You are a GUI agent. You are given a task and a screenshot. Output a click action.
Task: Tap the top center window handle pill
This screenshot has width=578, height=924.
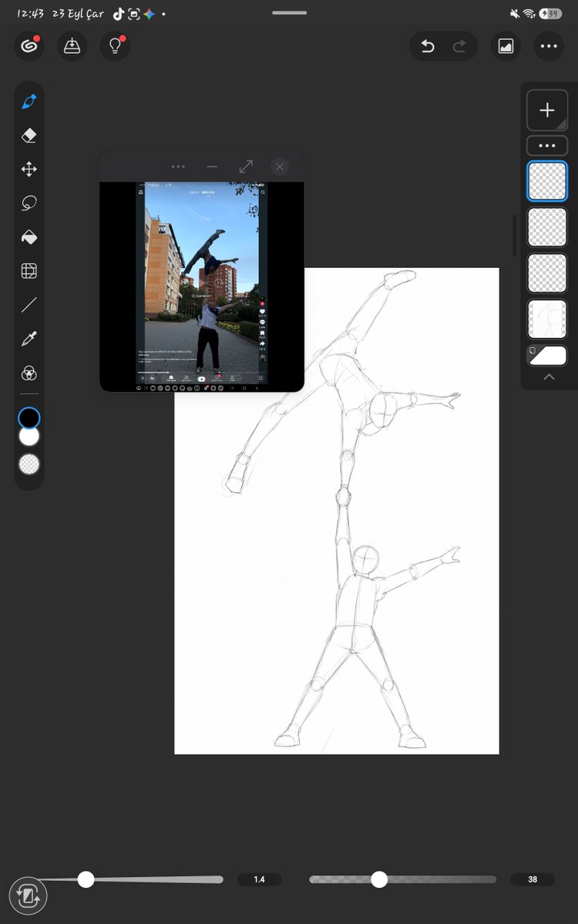[289, 13]
